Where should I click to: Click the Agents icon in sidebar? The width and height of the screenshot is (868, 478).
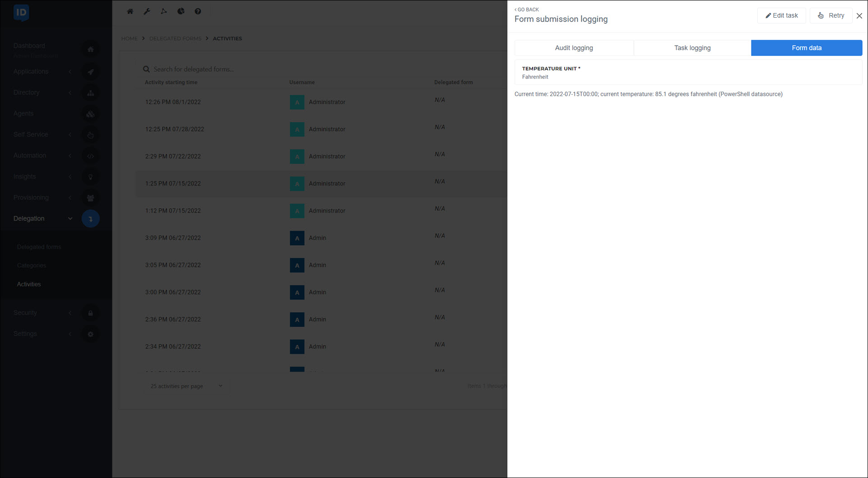tap(90, 114)
